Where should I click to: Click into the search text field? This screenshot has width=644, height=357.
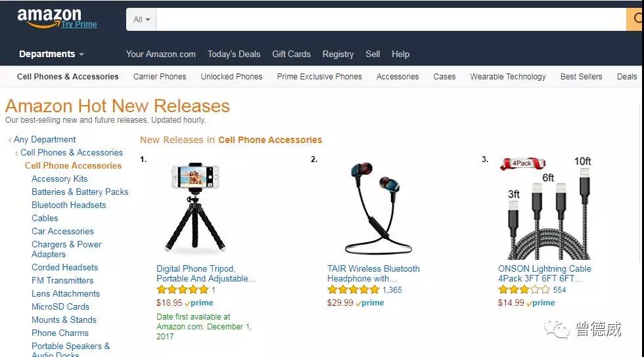tap(391, 19)
